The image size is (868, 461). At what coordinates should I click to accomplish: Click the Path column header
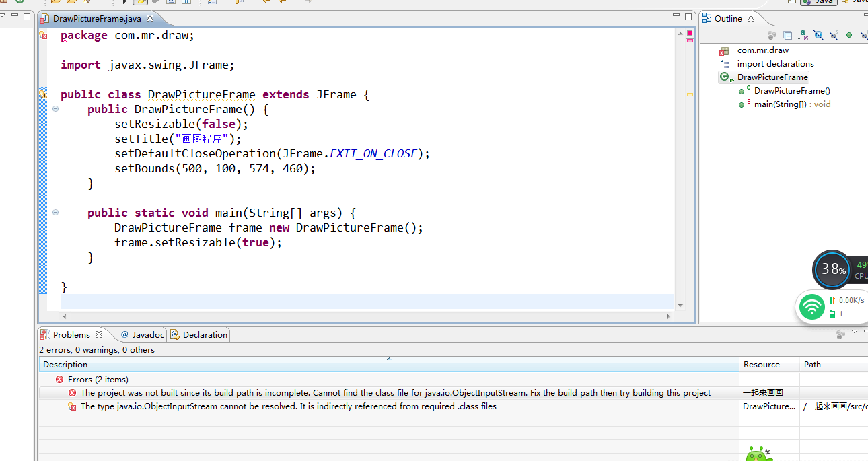834,365
